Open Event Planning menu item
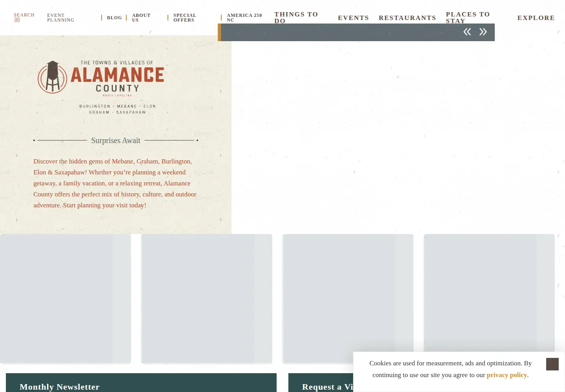Viewport: 565px width, 392px height. pos(61,18)
